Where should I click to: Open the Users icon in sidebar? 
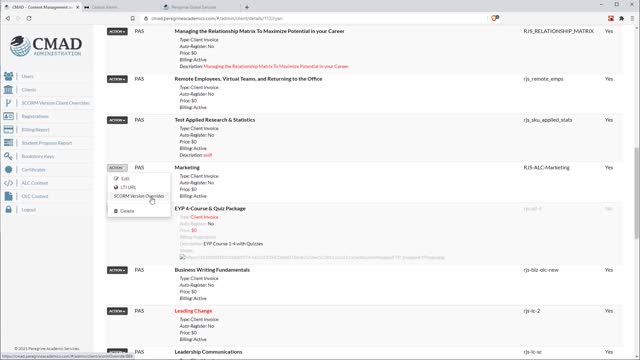(8, 76)
